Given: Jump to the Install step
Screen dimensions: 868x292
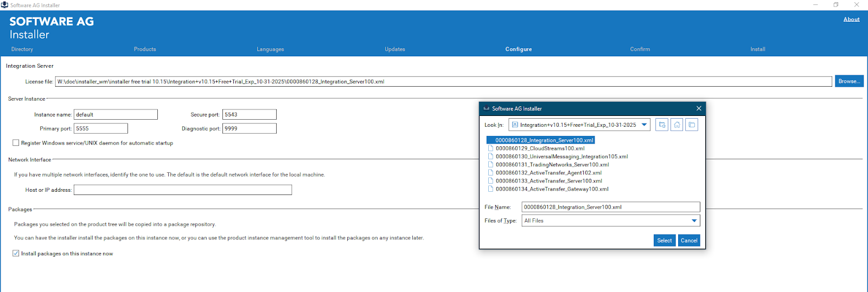Looking at the screenshot, I should pos(758,49).
